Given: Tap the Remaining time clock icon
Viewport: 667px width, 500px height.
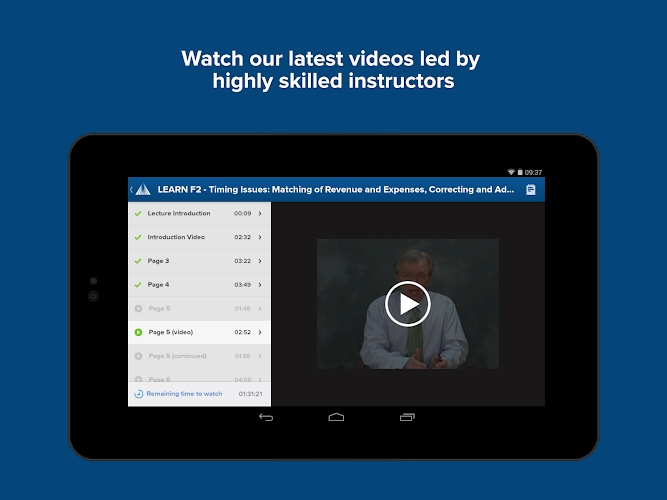Looking at the screenshot, I should pyautogui.click(x=139, y=394).
